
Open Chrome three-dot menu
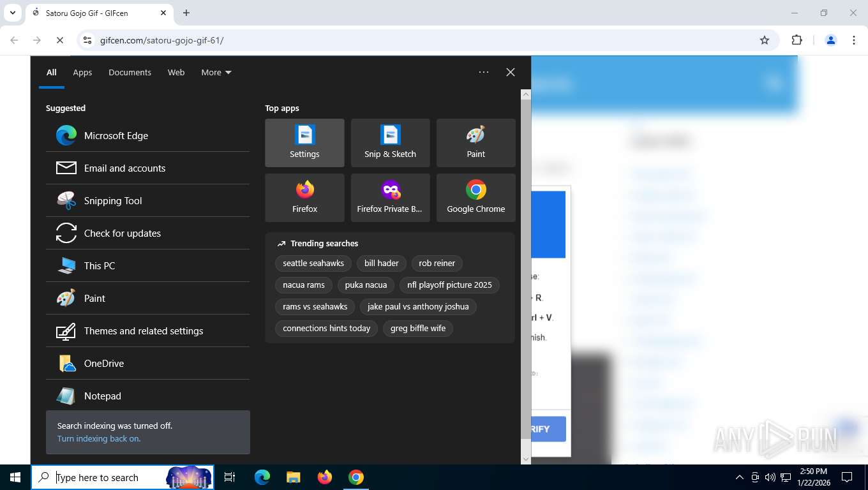[x=854, y=40]
